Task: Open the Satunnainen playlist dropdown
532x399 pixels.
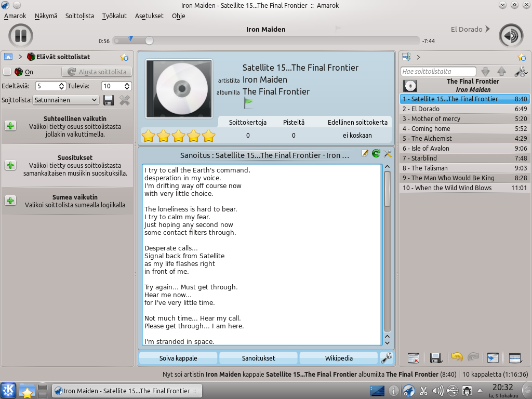Action: click(x=66, y=100)
